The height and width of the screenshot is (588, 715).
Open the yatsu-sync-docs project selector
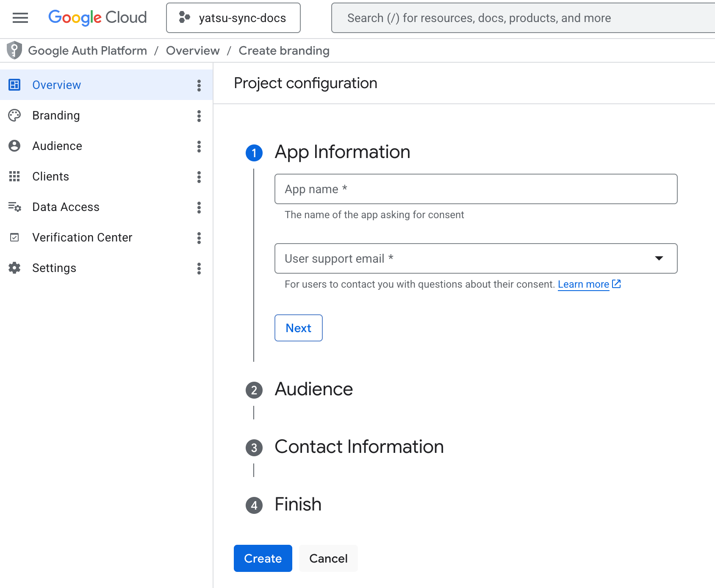tap(233, 18)
